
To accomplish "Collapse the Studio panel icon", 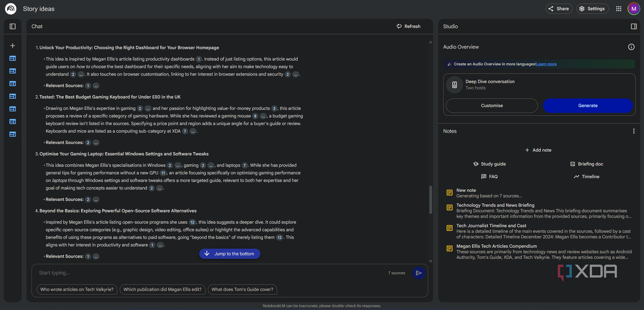I will pyautogui.click(x=634, y=26).
